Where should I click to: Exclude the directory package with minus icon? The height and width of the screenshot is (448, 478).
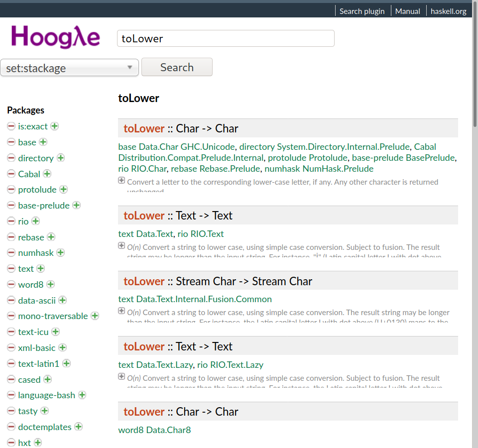pos(11,158)
